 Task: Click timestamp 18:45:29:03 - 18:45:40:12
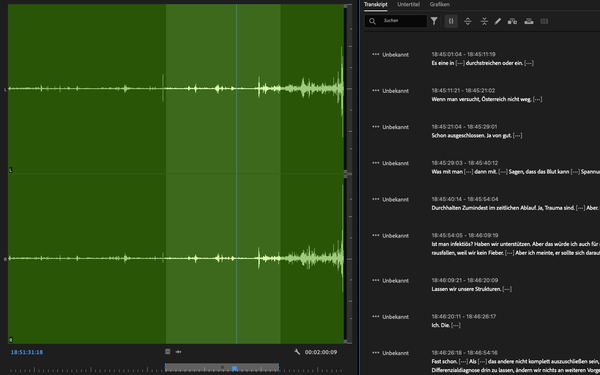(x=465, y=163)
